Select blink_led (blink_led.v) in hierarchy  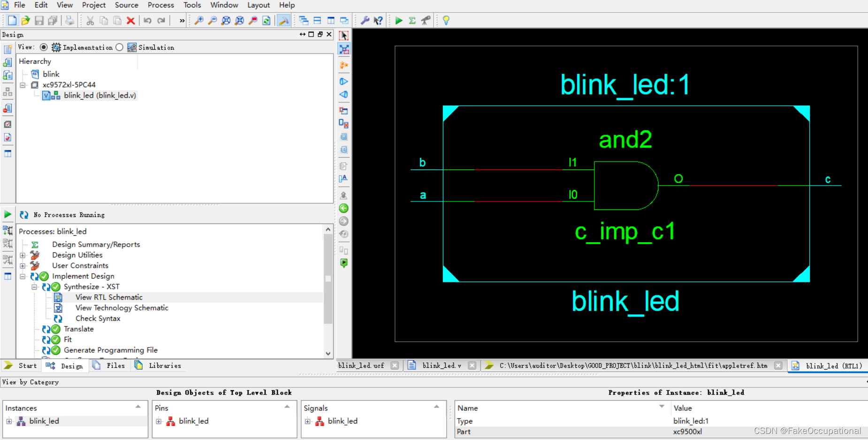coord(99,95)
